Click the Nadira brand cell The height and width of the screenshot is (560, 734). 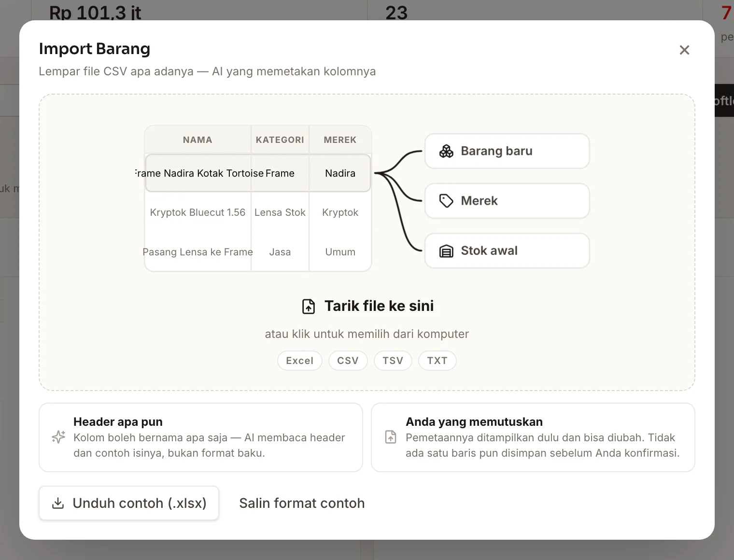pos(340,173)
